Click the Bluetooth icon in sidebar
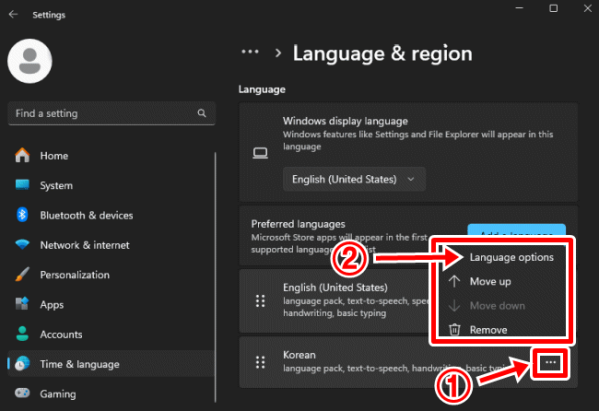 (22, 215)
